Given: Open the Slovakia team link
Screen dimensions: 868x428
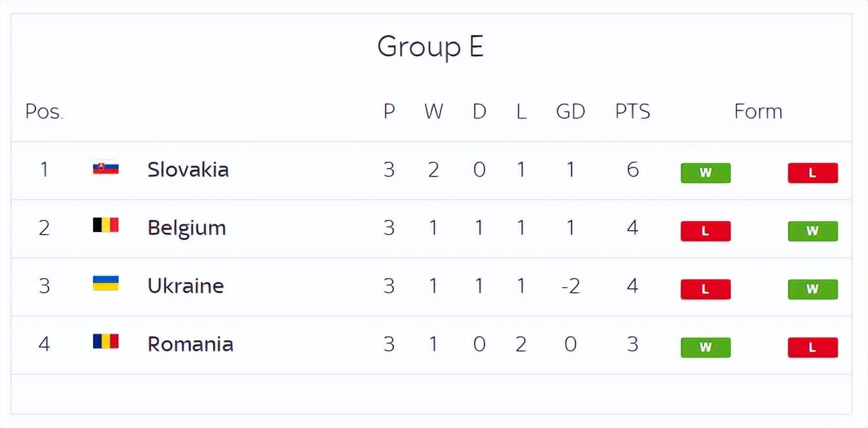Looking at the screenshot, I should click(188, 169).
